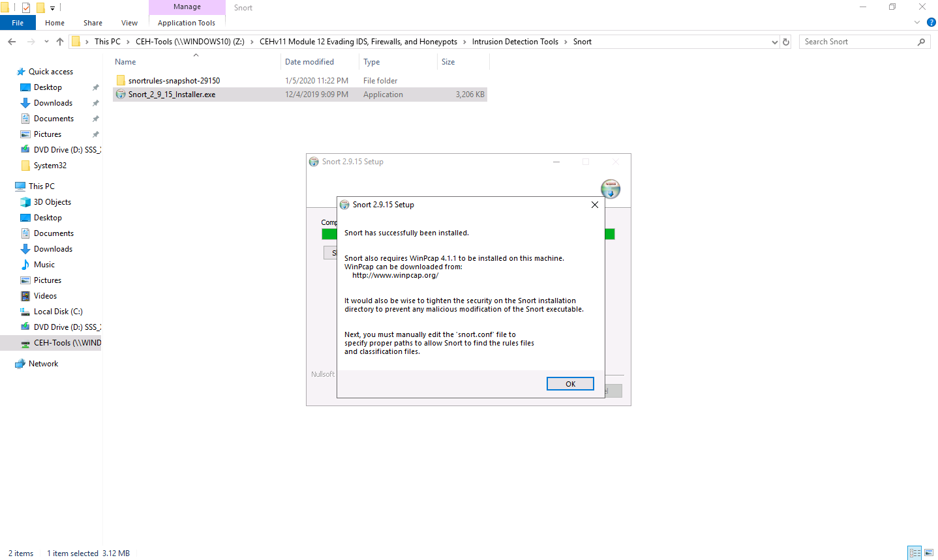Click snortrules-snapshot-29150 folder icon
Image resolution: width=938 pixels, height=560 pixels.
121,81
